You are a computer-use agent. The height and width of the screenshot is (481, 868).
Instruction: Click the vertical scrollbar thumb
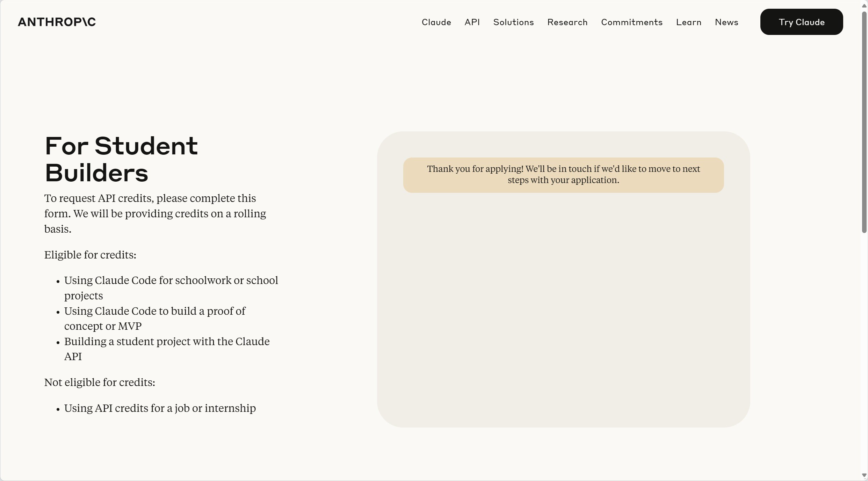(864, 122)
